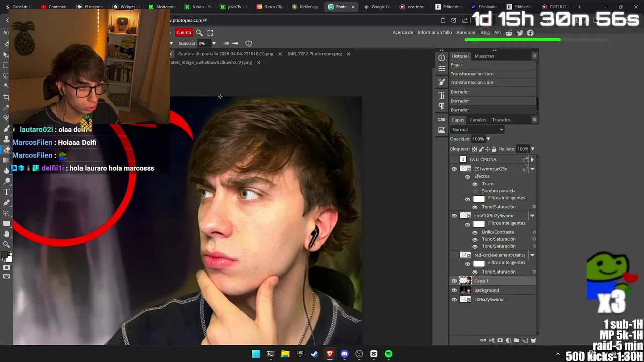Switch to the Canales tab

click(478, 120)
